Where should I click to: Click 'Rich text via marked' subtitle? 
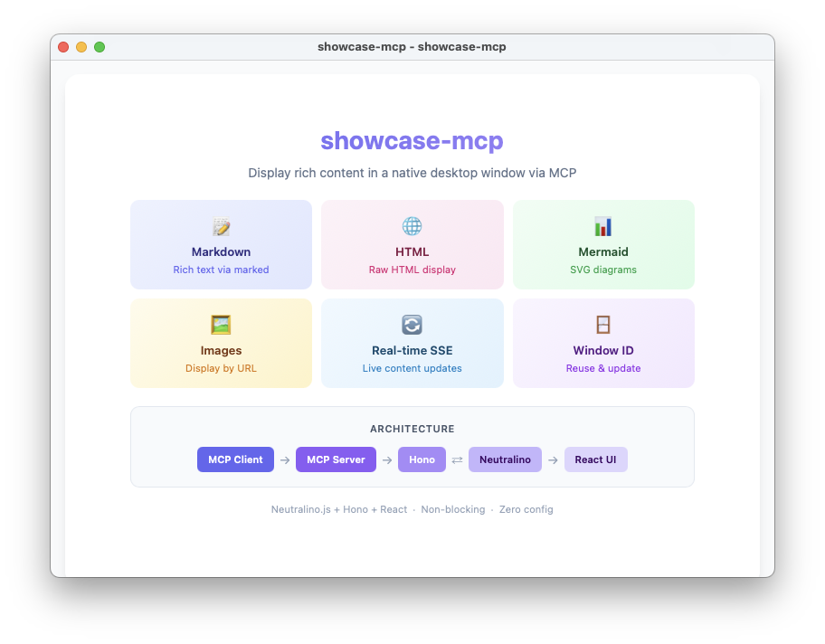click(x=221, y=270)
